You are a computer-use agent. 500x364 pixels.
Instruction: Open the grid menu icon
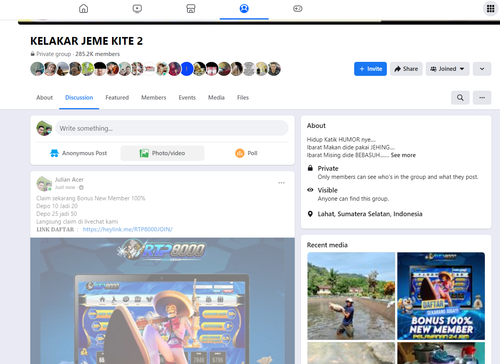pos(490,8)
